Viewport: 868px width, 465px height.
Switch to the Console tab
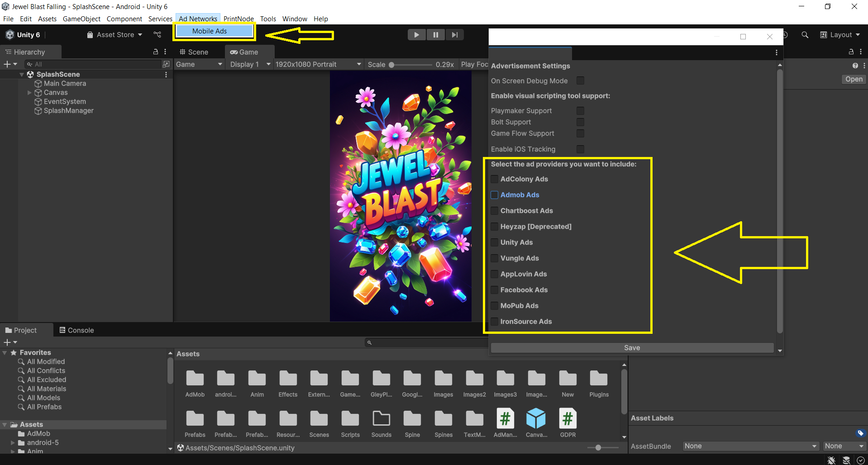coord(76,330)
